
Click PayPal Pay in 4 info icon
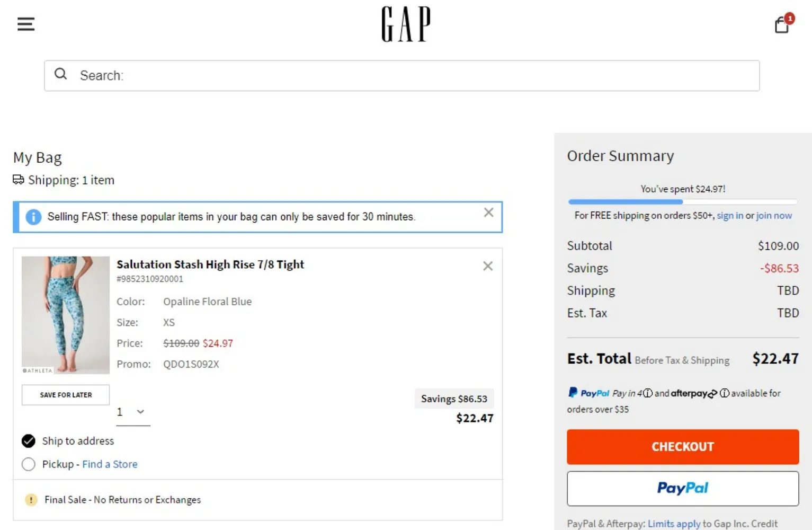click(x=648, y=393)
